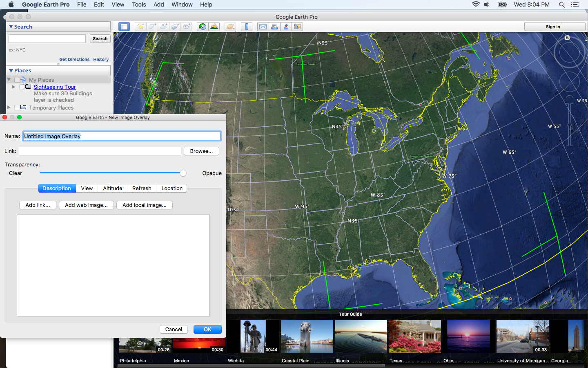Click the Sightseeing Tour folder icon
Image resolution: width=588 pixels, height=368 pixels.
[28, 87]
